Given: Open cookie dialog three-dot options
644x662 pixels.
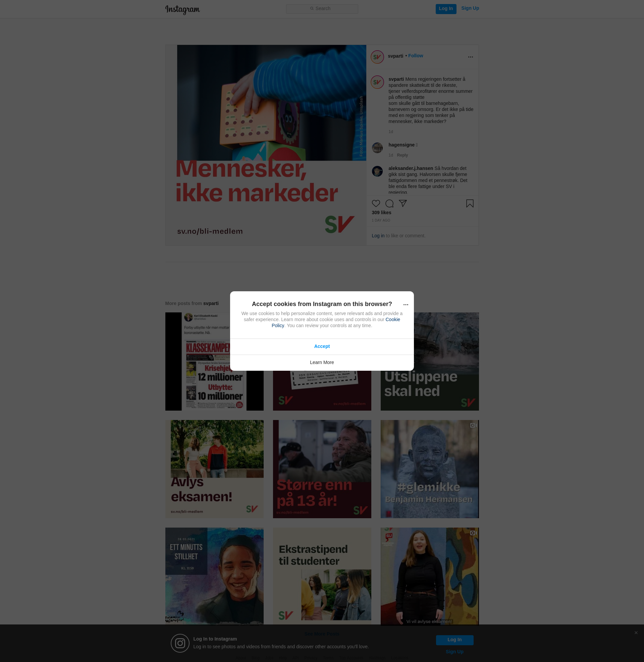Looking at the screenshot, I should [406, 304].
